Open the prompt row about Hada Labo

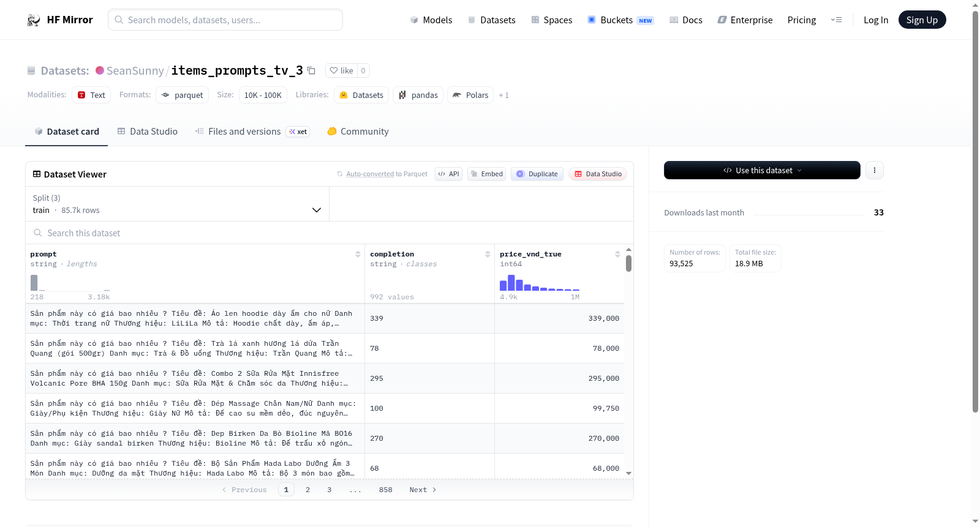[195, 468]
